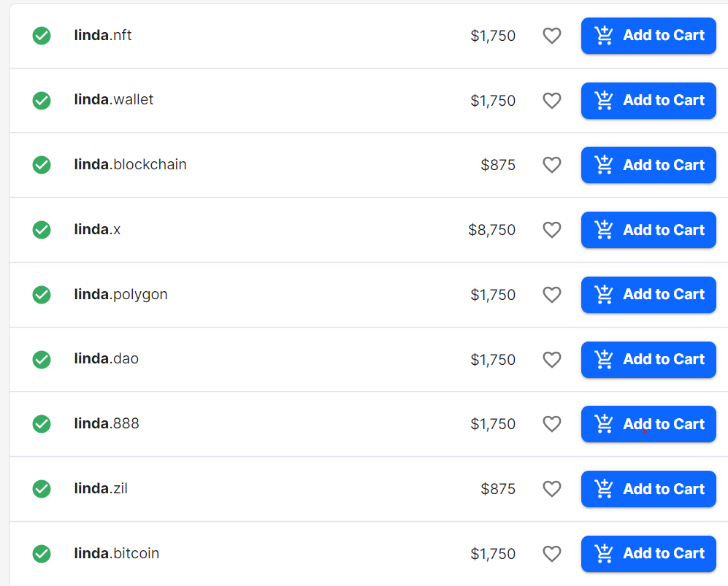The width and height of the screenshot is (728, 586).
Task: Heart the linda.zil domain
Action: pyautogui.click(x=552, y=489)
